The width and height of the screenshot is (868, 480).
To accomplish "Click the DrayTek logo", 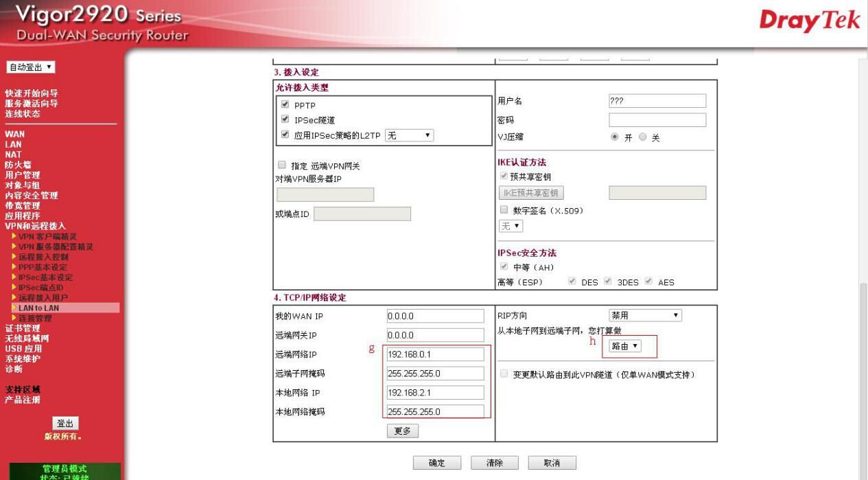I will (809, 21).
